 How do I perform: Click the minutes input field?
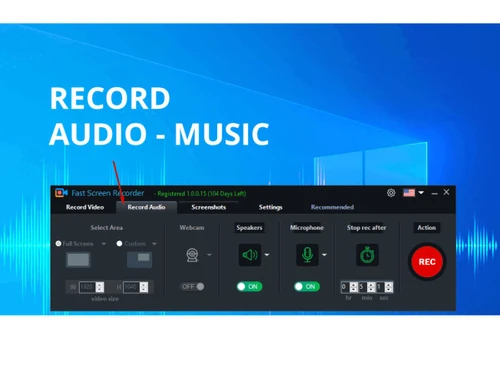coord(363,287)
